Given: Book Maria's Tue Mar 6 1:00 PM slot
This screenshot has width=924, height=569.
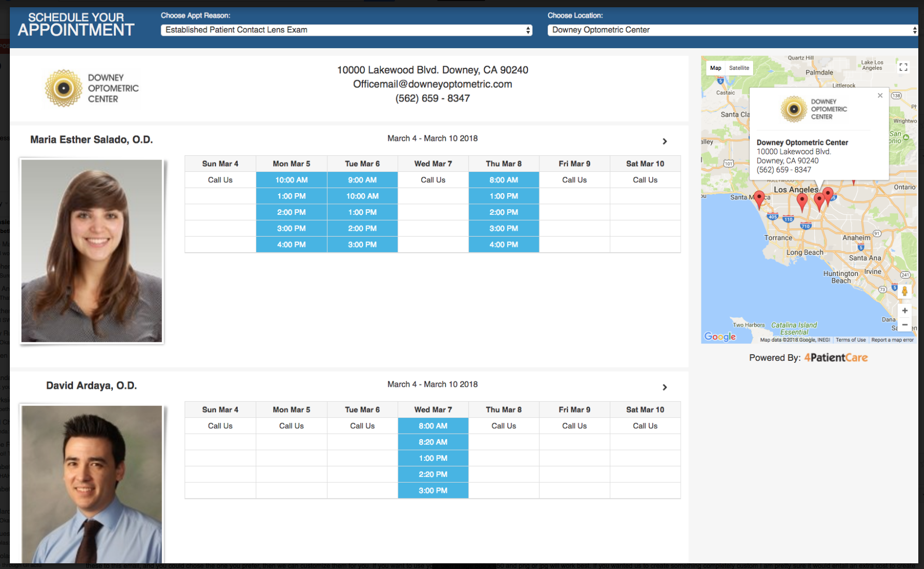Looking at the screenshot, I should [362, 212].
